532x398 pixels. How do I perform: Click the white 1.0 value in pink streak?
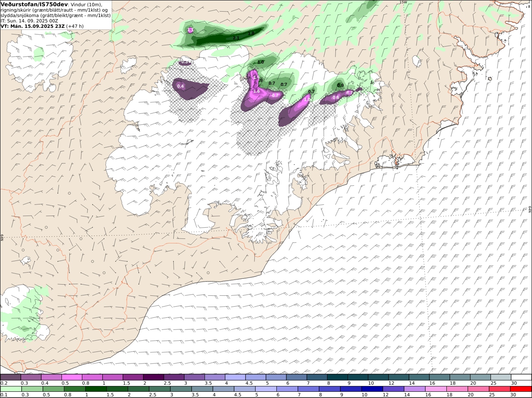(307, 100)
